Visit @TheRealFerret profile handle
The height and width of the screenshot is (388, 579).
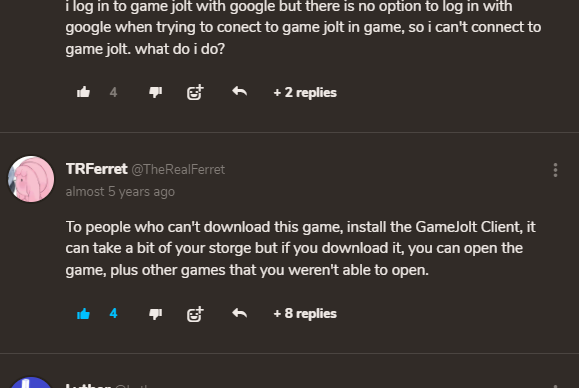click(x=178, y=169)
